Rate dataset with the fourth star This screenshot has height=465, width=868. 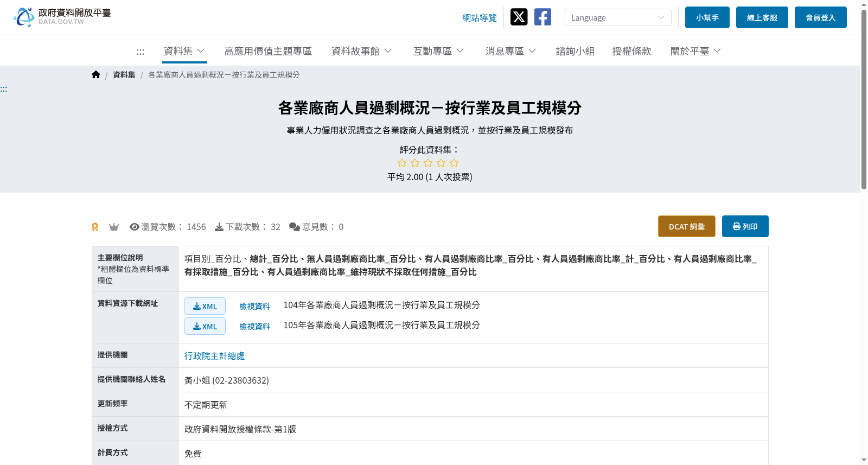pyautogui.click(x=441, y=163)
